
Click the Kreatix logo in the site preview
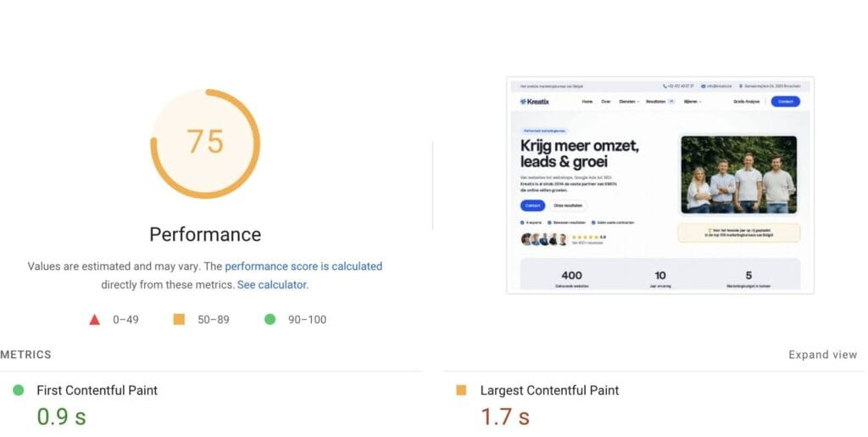tap(535, 101)
